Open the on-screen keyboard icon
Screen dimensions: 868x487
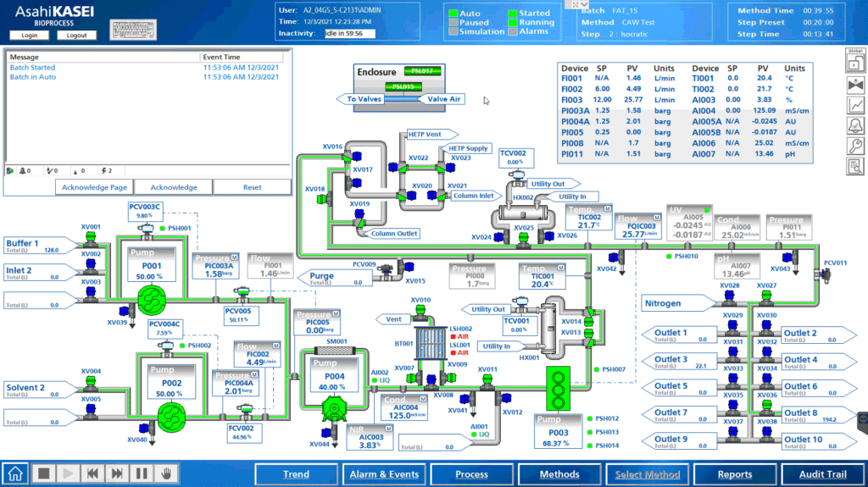coord(133,30)
